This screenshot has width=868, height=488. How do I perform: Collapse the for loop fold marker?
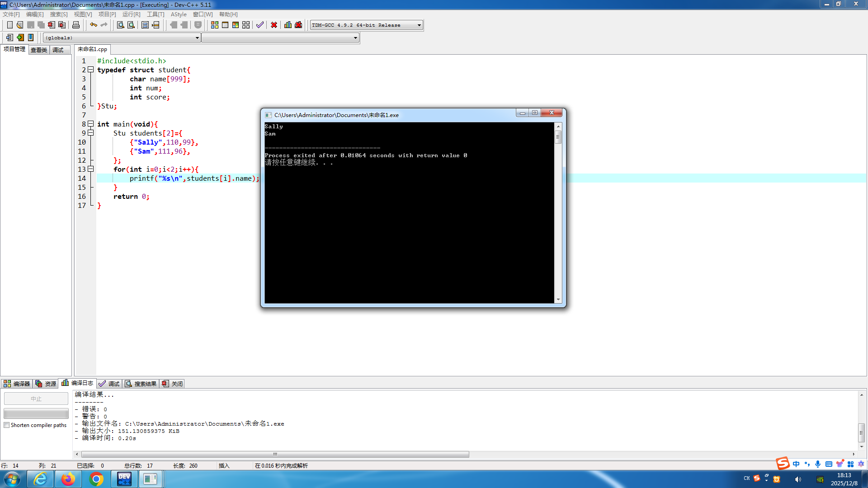[90, 169]
